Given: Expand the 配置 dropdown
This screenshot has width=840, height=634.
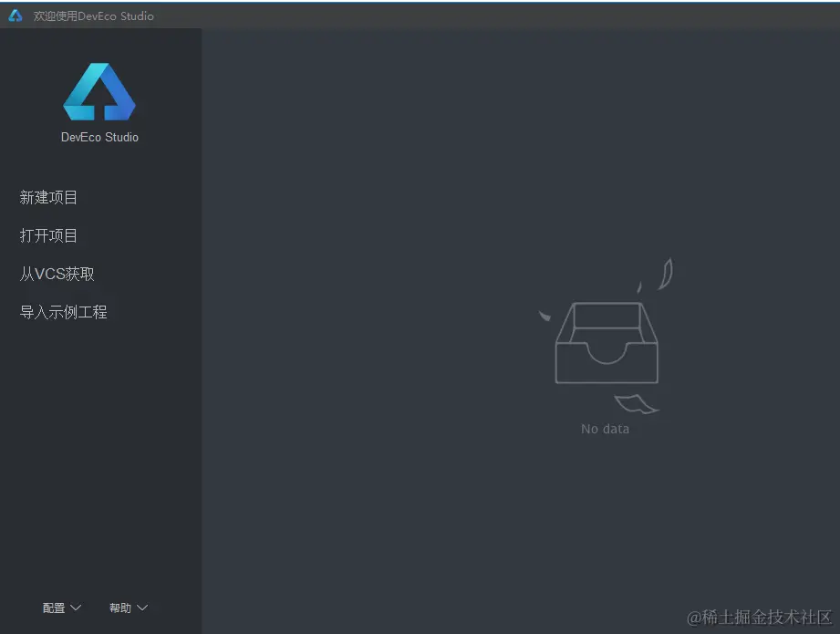Looking at the screenshot, I should 62,608.
